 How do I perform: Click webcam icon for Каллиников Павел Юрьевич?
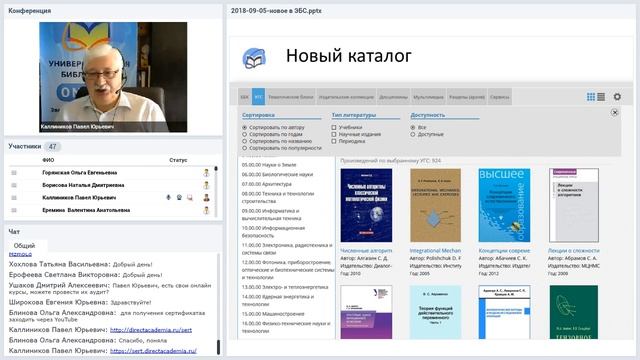[179, 198]
